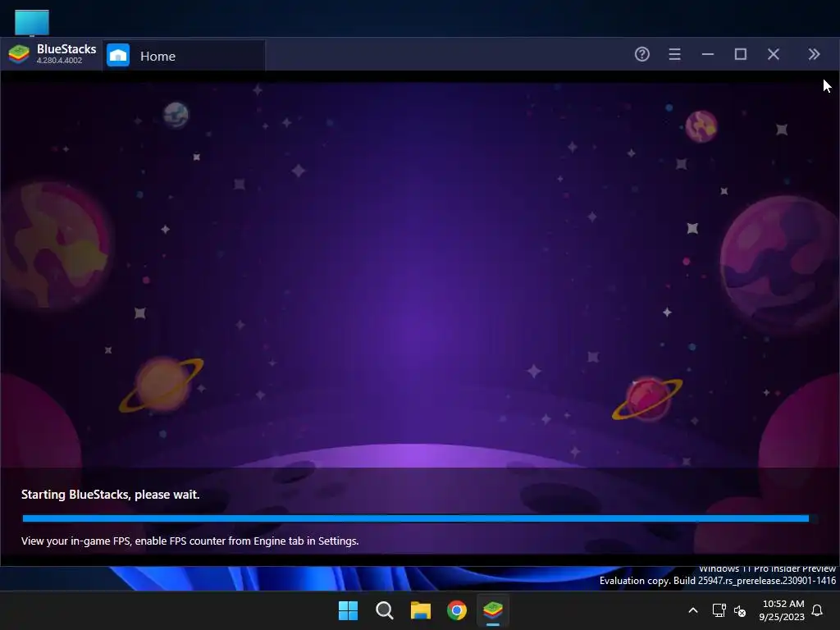The image size is (840, 630).
Task: Open the BlueStacks help question mark
Action: click(x=641, y=54)
